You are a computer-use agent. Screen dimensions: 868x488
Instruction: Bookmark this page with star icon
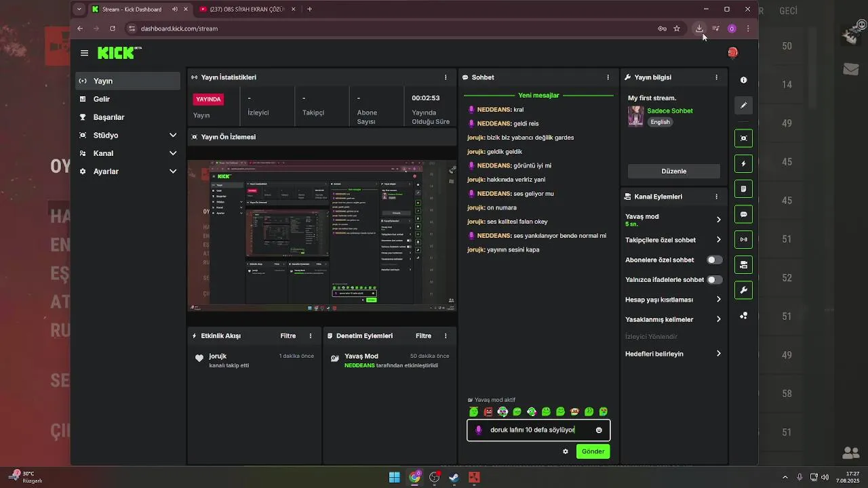coord(677,28)
